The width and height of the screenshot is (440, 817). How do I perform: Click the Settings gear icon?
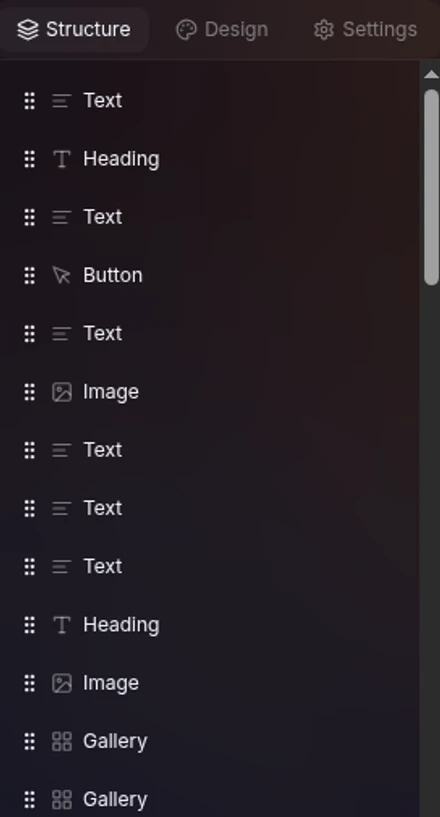pyautogui.click(x=324, y=30)
